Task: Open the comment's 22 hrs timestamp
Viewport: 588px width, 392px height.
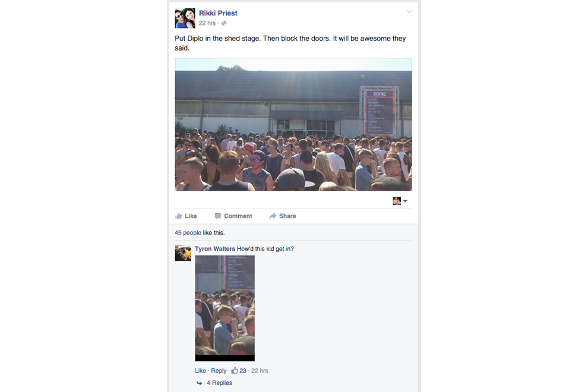Action: [260, 371]
